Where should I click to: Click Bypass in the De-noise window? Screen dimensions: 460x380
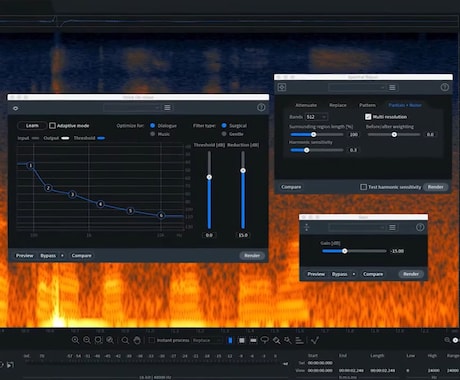pyautogui.click(x=48, y=255)
